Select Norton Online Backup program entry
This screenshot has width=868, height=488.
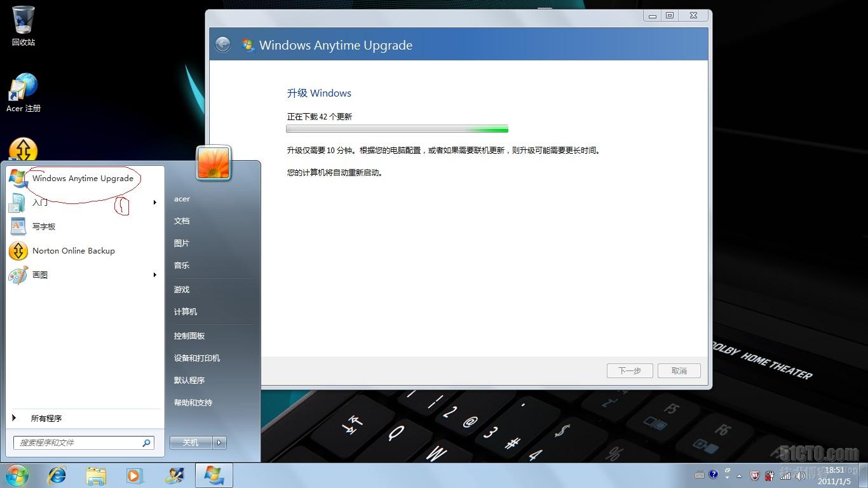[84, 251]
